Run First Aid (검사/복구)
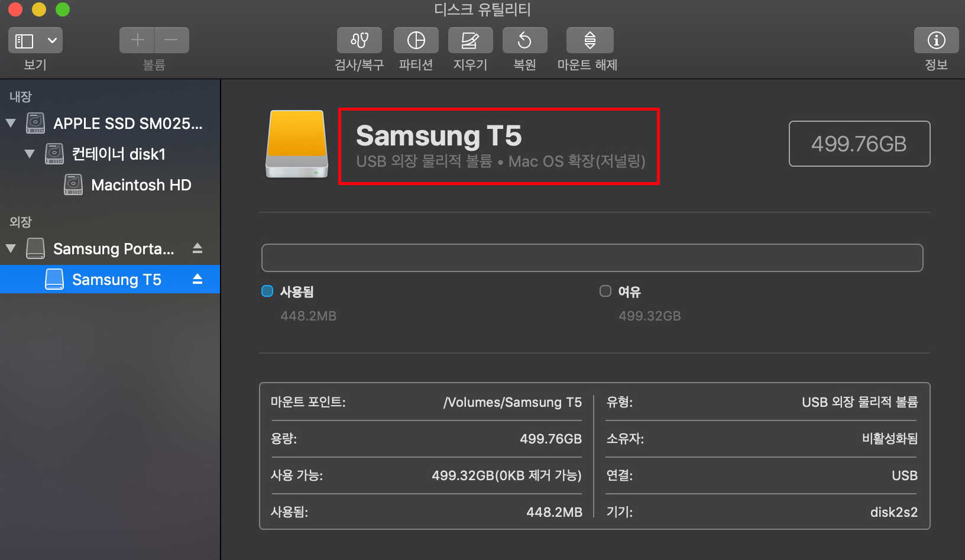This screenshot has width=965, height=560. coord(360,40)
